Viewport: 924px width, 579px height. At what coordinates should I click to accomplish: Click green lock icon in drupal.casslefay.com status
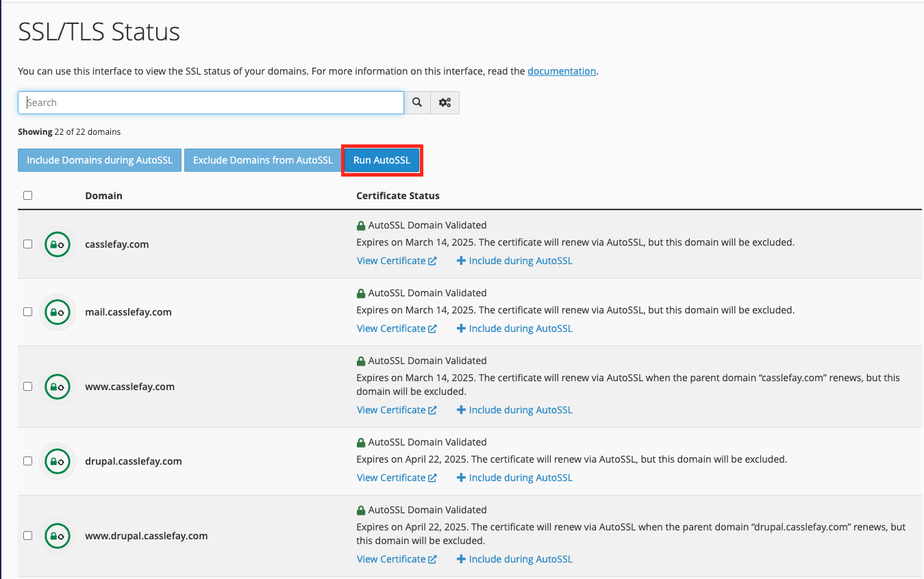(x=361, y=442)
